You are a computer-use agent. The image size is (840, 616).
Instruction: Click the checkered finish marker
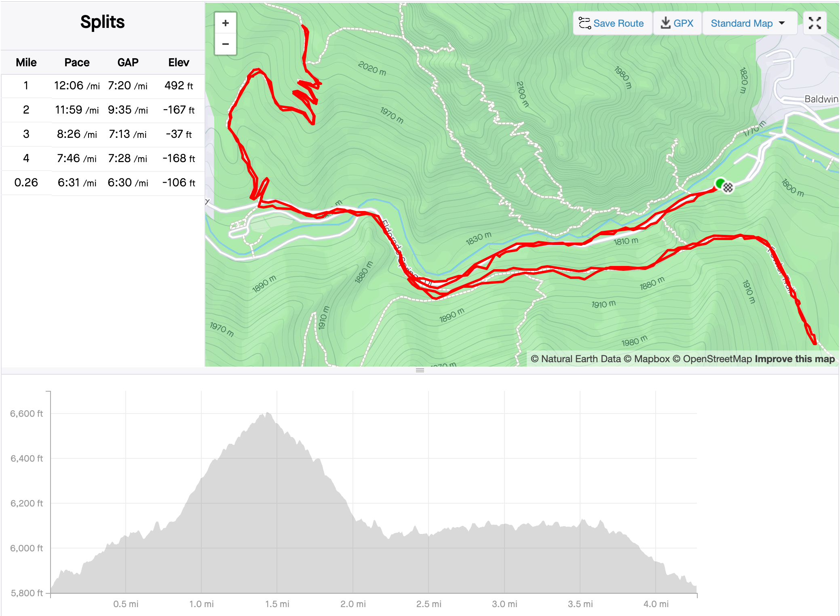(728, 188)
